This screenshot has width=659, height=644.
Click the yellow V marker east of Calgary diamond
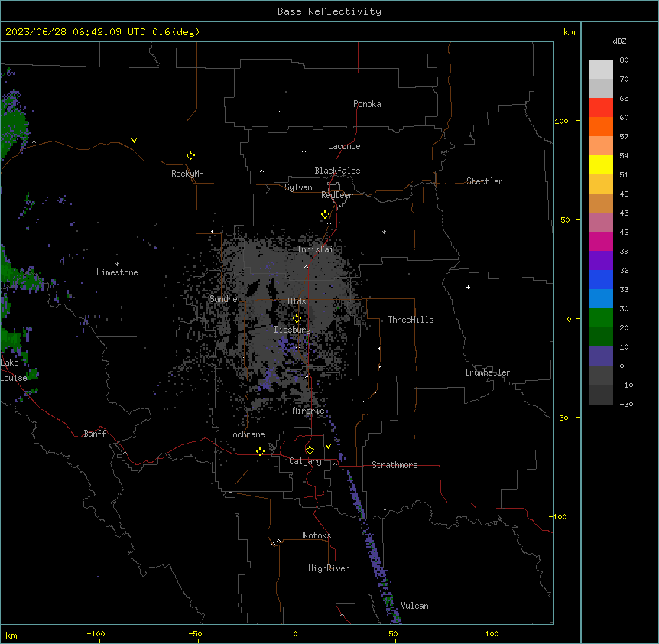point(328,447)
